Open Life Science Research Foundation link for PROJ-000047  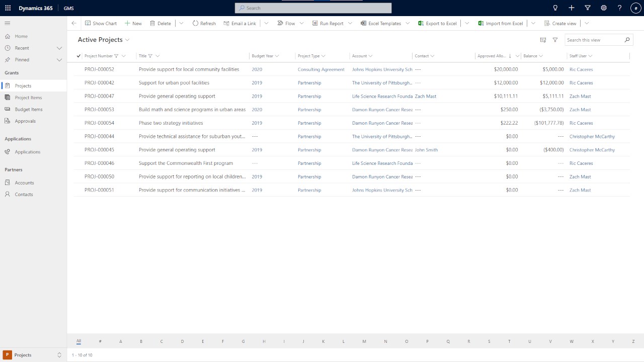click(x=382, y=96)
